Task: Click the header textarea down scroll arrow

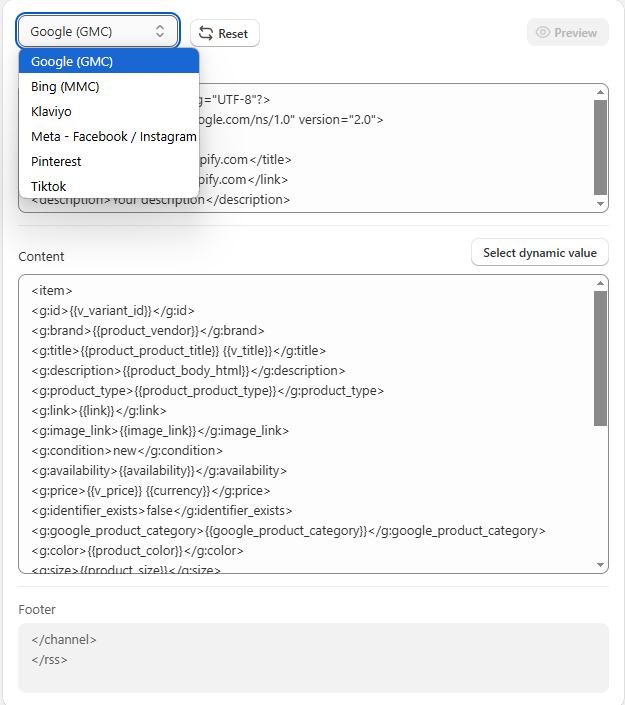Action: (600, 204)
